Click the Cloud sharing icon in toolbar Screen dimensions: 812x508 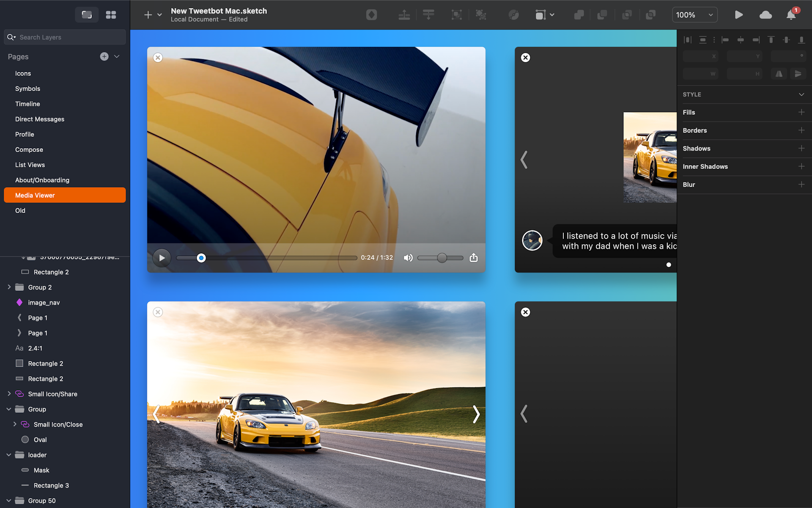coord(765,14)
